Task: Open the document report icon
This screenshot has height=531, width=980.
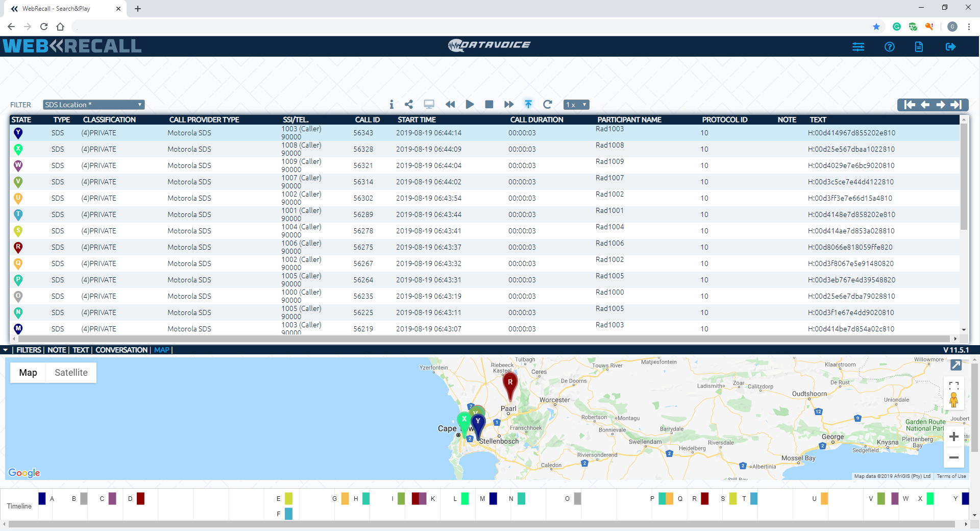Action: (919, 47)
